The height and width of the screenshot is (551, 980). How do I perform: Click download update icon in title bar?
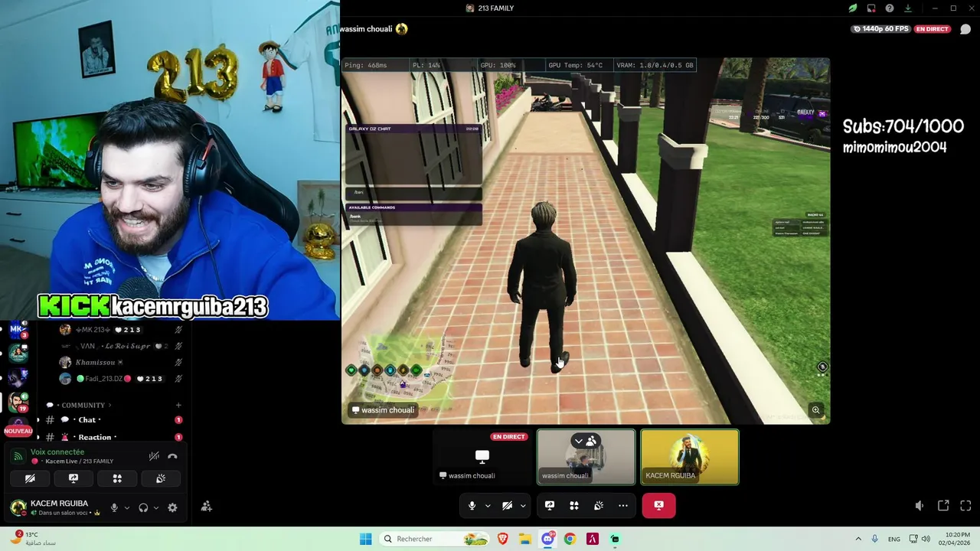908,8
